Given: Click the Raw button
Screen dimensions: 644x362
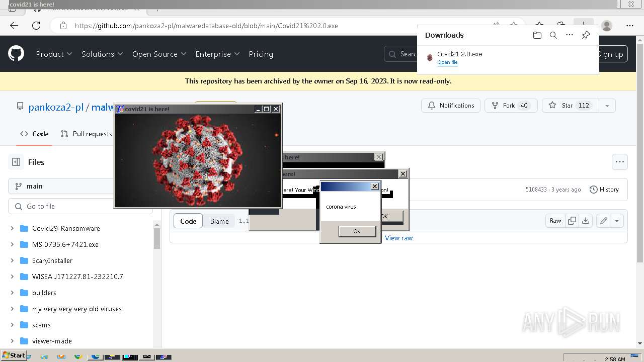Looking at the screenshot, I should point(555,221).
